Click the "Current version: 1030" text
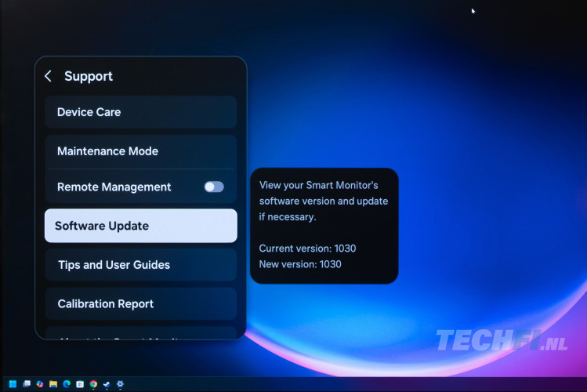Image resolution: width=587 pixels, height=392 pixels. pyautogui.click(x=307, y=249)
